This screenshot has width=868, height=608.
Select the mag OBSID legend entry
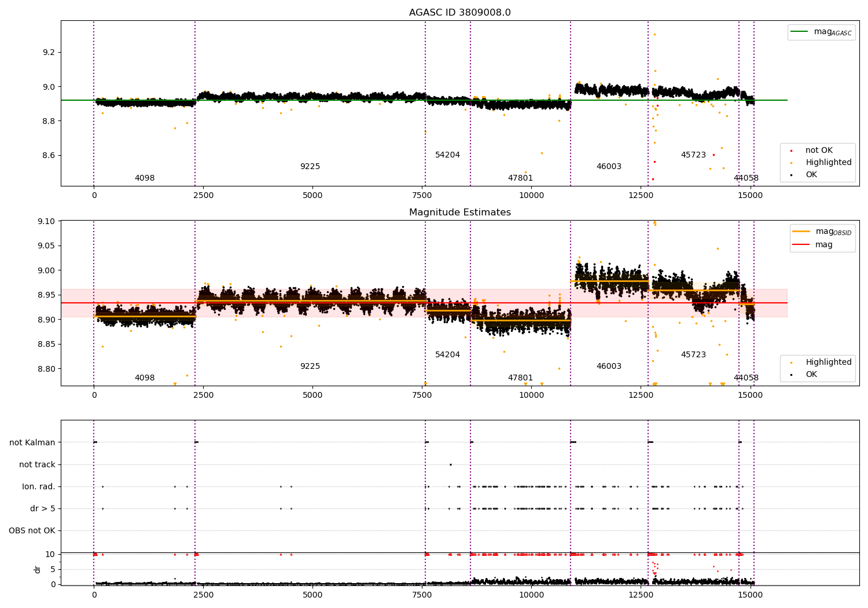pyautogui.click(x=821, y=232)
